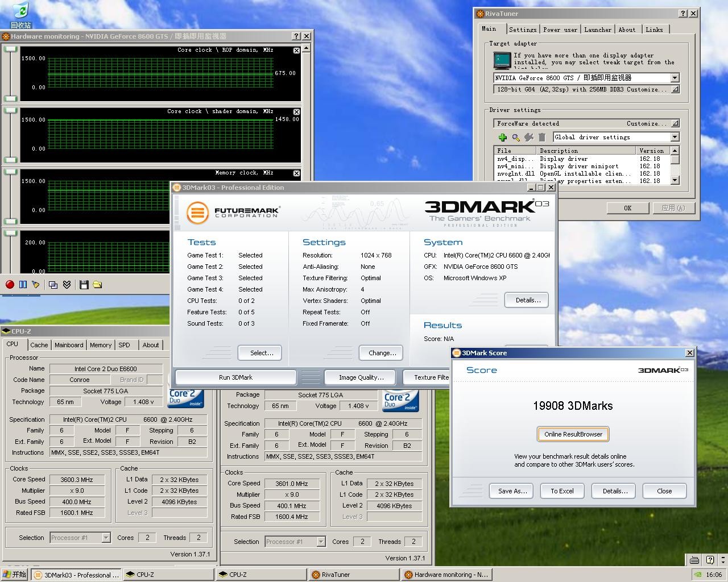Click the magnifying glass icon in RivaTuner

[515, 137]
